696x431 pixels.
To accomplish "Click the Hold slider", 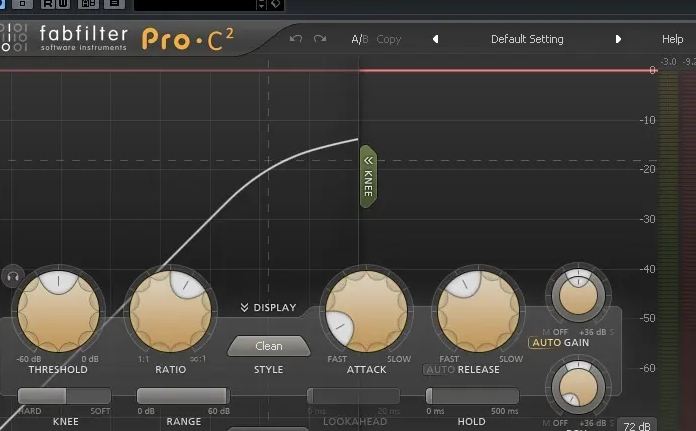I will pos(472,395).
